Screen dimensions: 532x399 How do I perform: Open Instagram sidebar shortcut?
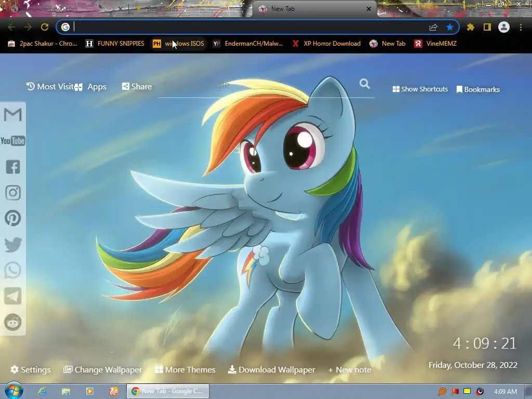(x=13, y=193)
